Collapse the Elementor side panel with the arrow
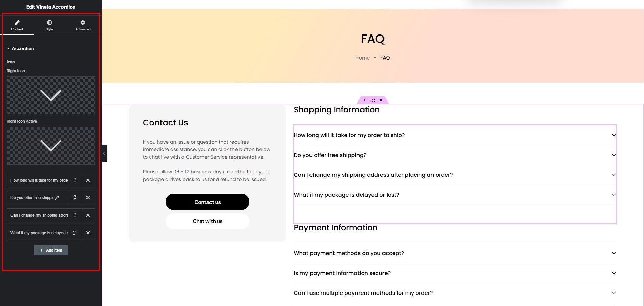Image resolution: width=644 pixels, height=306 pixels. tap(104, 153)
